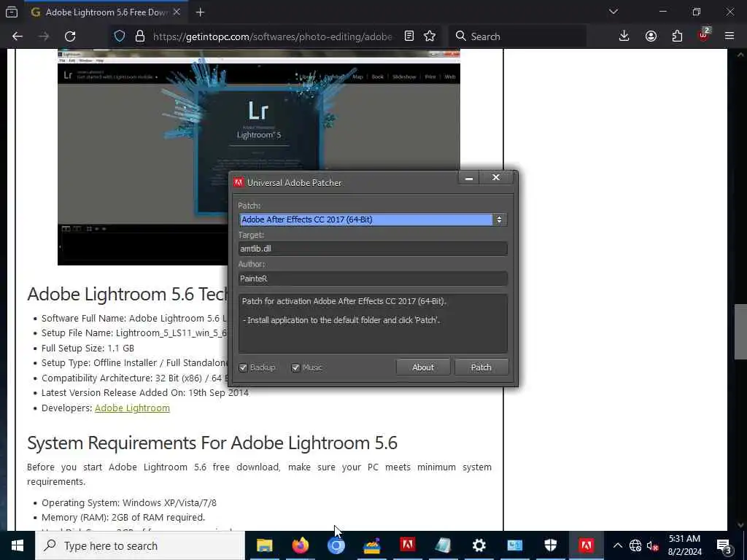Open the colorful basket app taskbar icon
This screenshot has width=747, height=560.
pos(371,545)
